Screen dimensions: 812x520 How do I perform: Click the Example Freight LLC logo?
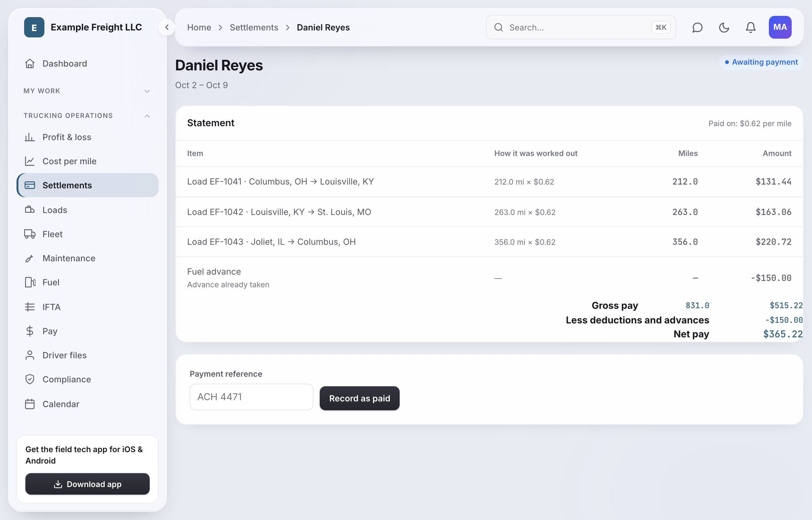tap(34, 27)
